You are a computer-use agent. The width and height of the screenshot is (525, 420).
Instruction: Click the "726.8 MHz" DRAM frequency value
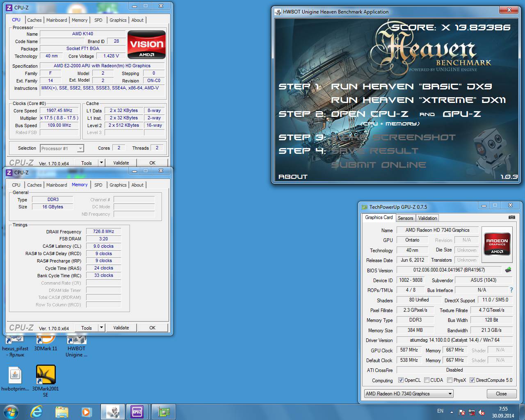(x=103, y=231)
